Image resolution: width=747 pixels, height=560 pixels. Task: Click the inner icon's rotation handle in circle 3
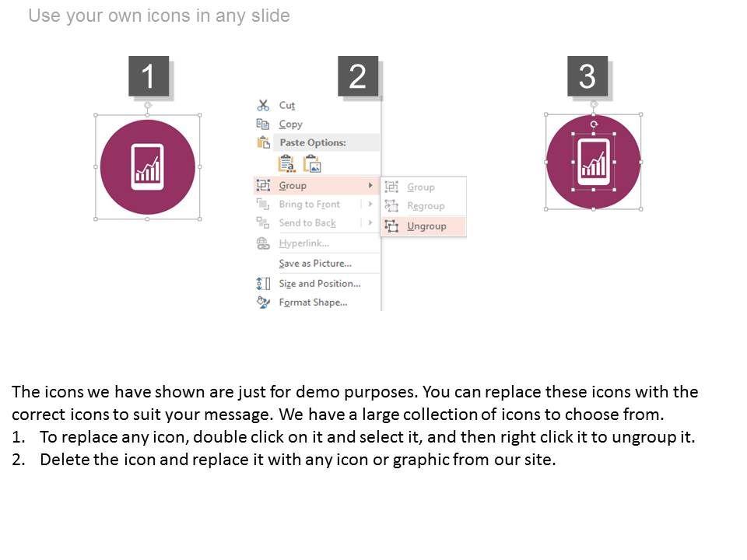point(594,124)
